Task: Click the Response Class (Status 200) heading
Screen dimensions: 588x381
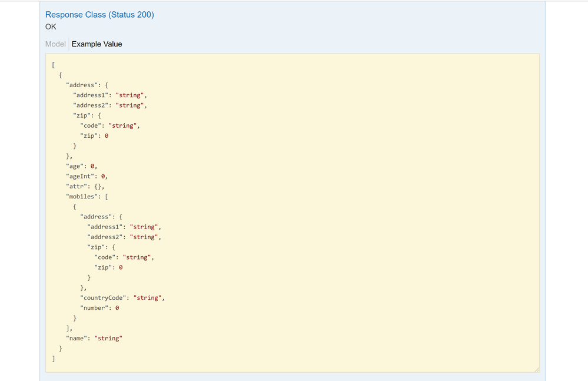Action: click(x=99, y=15)
